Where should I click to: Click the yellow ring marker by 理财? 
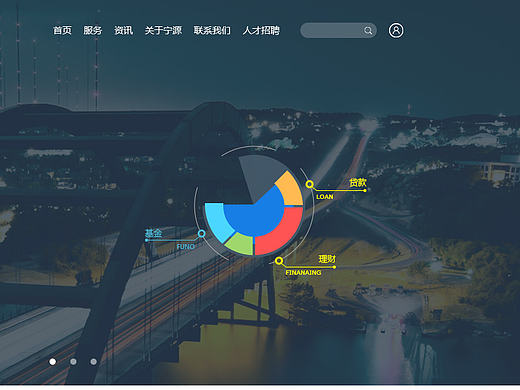pyautogui.click(x=279, y=260)
